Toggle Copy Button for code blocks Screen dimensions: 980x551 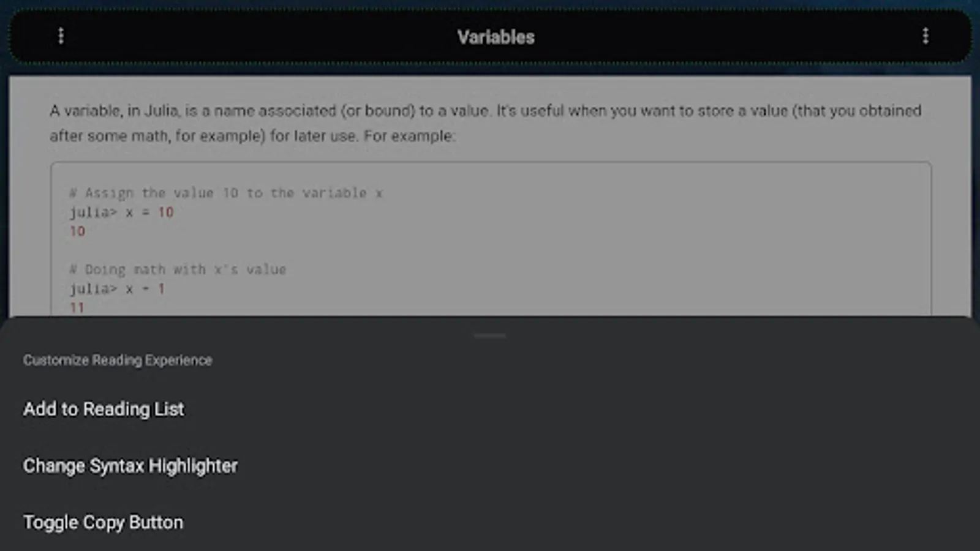[x=102, y=522]
